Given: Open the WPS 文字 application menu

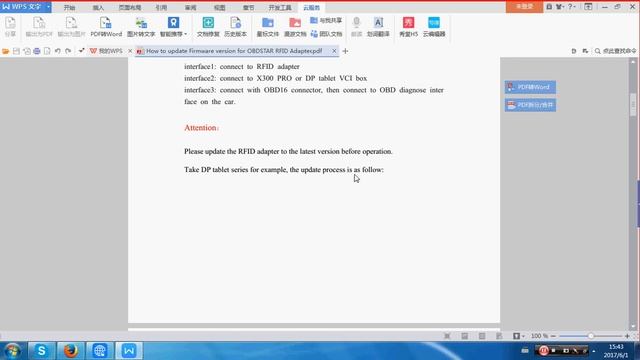Looking at the screenshot, I should pos(26,7).
